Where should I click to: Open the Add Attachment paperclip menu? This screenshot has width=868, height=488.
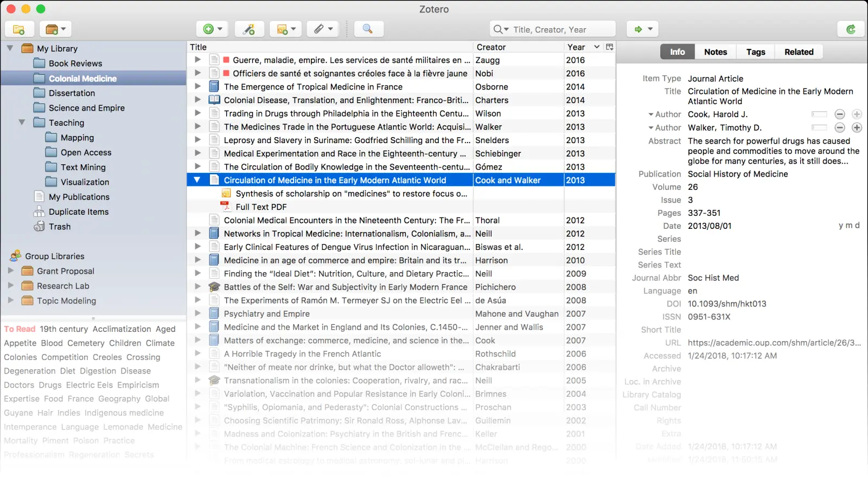pos(323,29)
